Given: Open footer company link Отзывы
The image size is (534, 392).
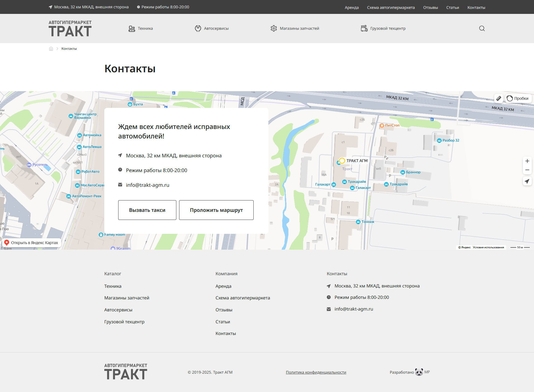Looking at the screenshot, I should [224, 310].
